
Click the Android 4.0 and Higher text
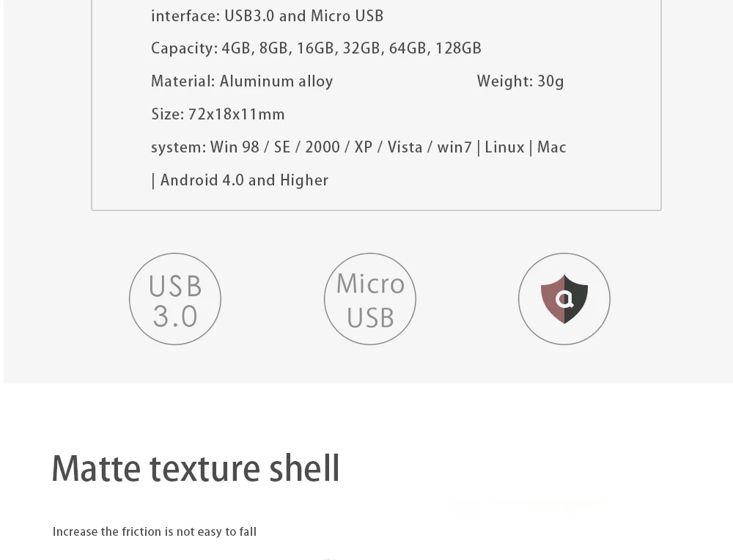click(244, 181)
